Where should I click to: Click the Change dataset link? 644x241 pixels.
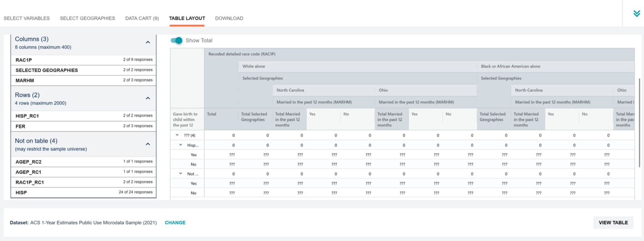pos(175,223)
